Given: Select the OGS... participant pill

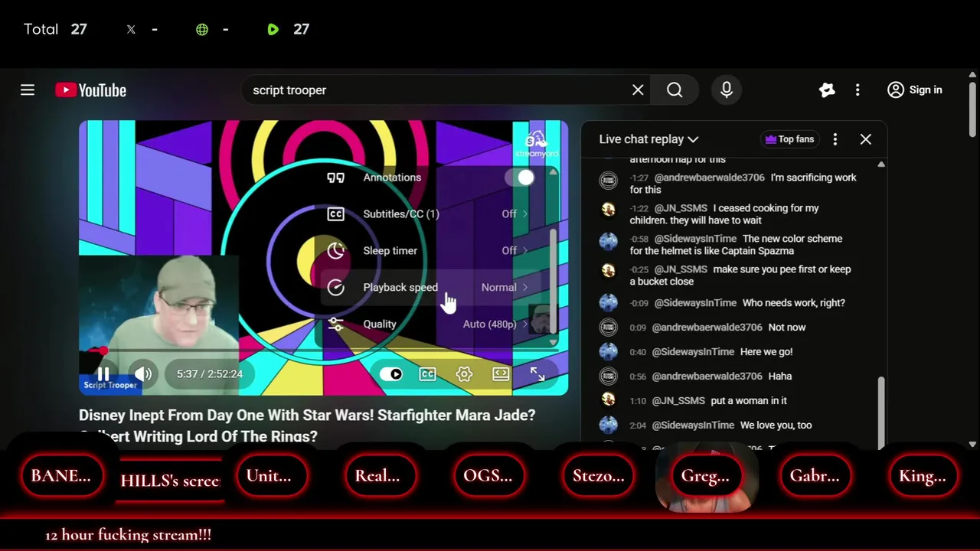Looking at the screenshot, I should pos(488,476).
